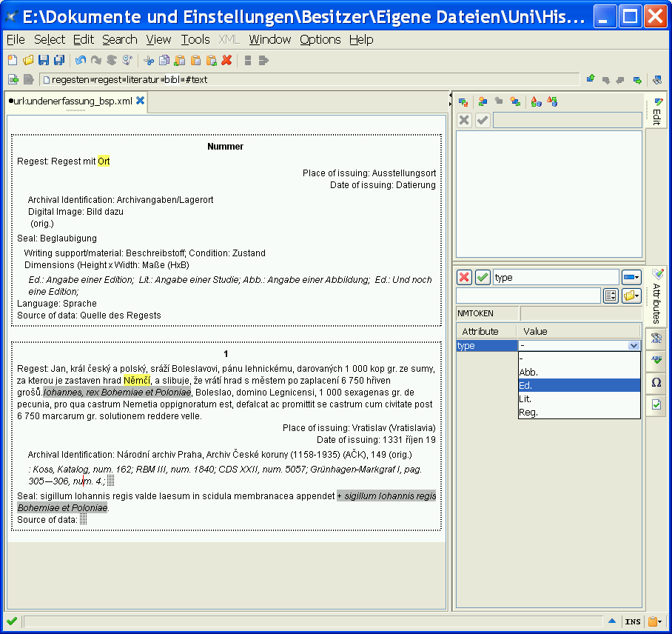The height and width of the screenshot is (634, 672).
Task: Open the binoculars element search icon
Action: (656, 79)
